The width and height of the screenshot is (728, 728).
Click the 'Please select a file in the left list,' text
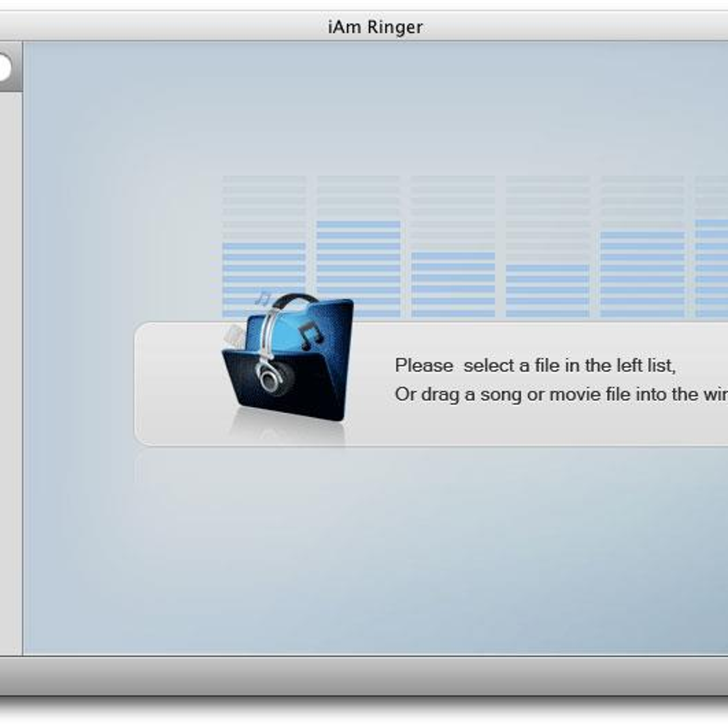pos(535,366)
